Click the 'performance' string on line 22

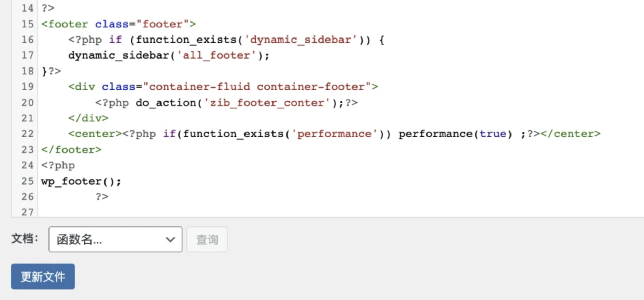click(x=334, y=134)
